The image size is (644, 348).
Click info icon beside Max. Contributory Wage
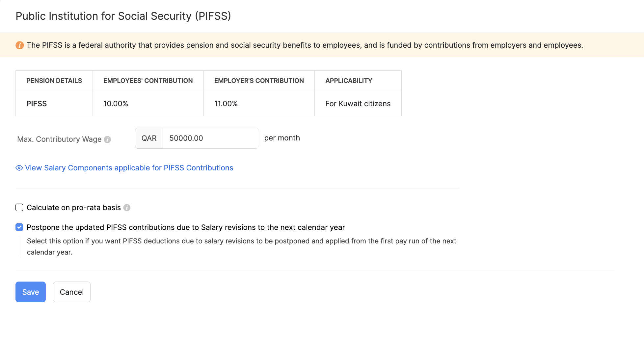pyautogui.click(x=107, y=139)
